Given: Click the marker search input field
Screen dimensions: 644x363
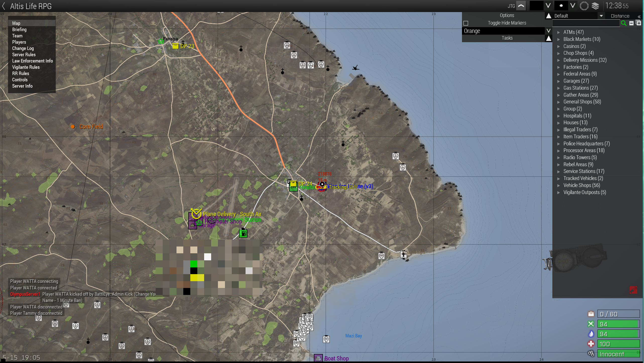Looking at the screenshot, I should pos(586,23).
